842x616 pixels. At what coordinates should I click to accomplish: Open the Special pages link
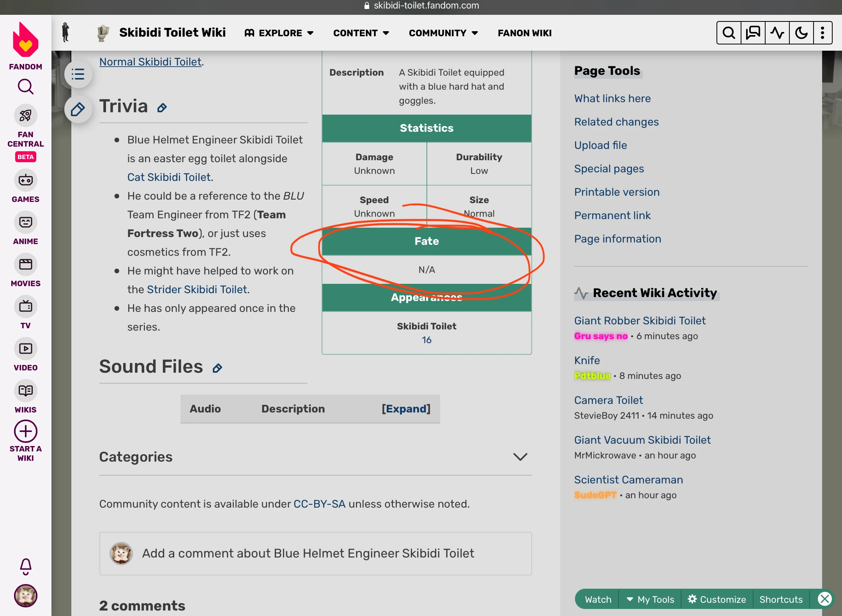click(x=609, y=168)
